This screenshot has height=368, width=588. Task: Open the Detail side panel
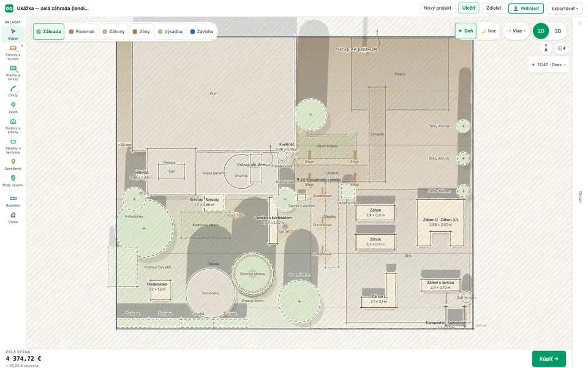coord(580,197)
